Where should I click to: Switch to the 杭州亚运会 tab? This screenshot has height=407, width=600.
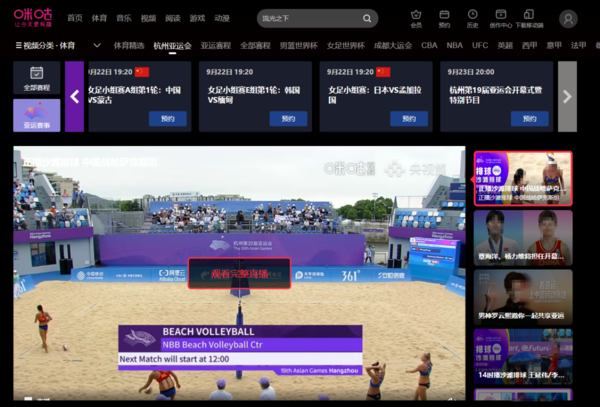tap(173, 46)
